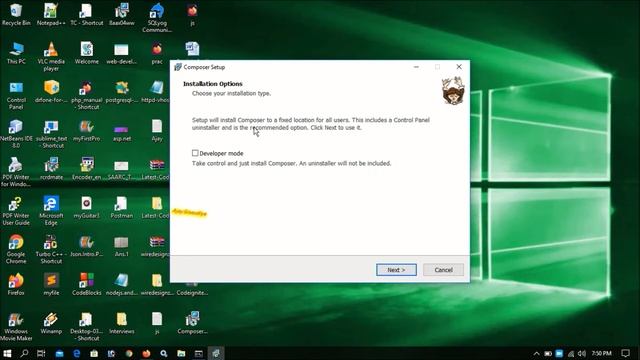Select the This PC desktop icon
The height and width of the screenshot is (360, 640).
16,53
